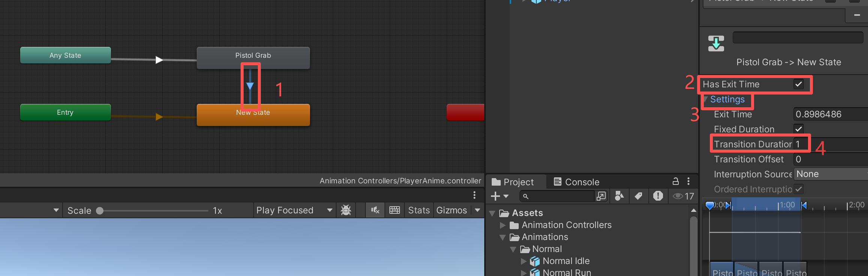This screenshot has width=868, height=276.
Task: Open the Project panel three-dot menu
Action: tap(688, 181)
